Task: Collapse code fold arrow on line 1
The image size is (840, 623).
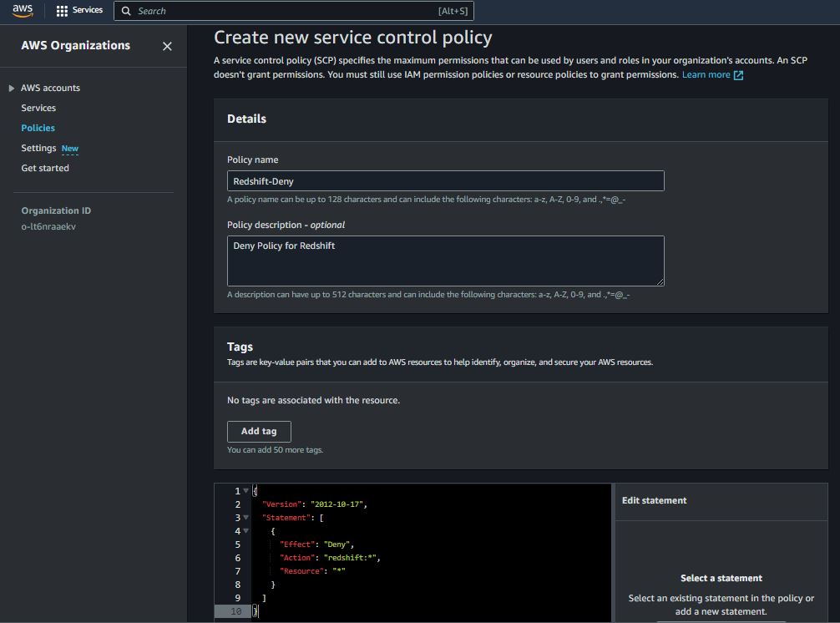Action: point(246,491)
